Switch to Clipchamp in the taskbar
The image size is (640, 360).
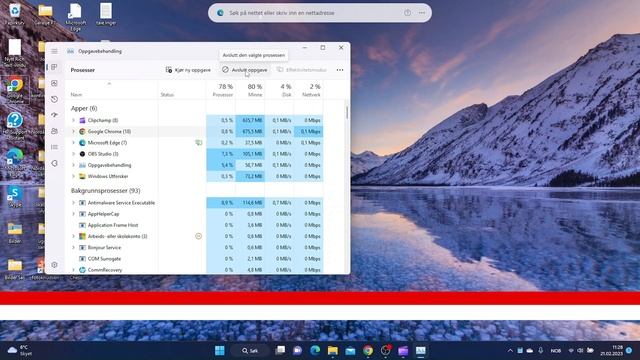pos(403,351)
